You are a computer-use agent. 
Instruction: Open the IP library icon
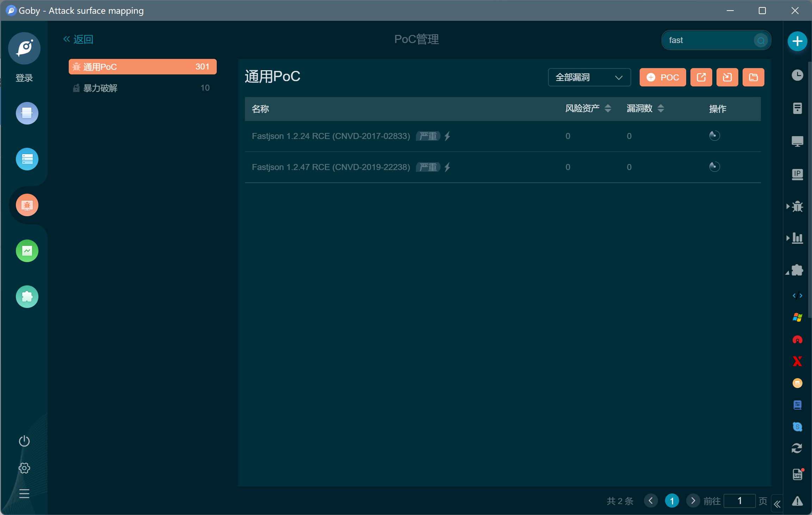tap(798, 174)
